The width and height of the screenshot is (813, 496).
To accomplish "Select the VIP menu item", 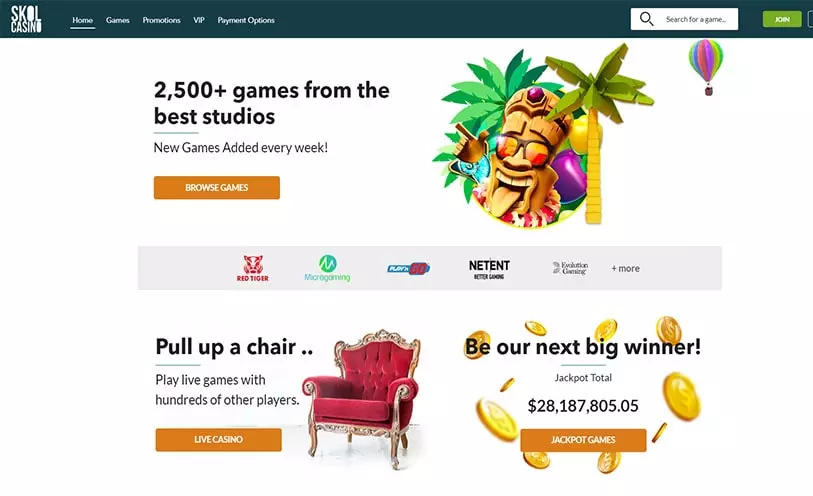I will (x=199, y=20).
